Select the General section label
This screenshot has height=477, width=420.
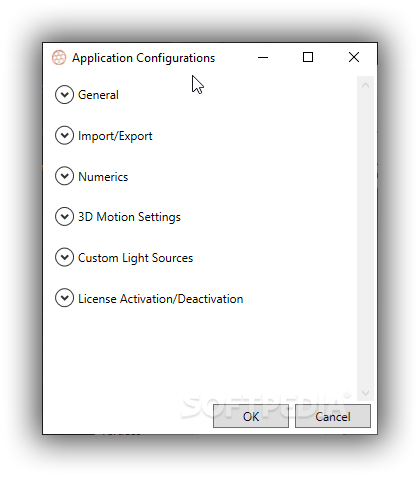click(x=98, y=95)
